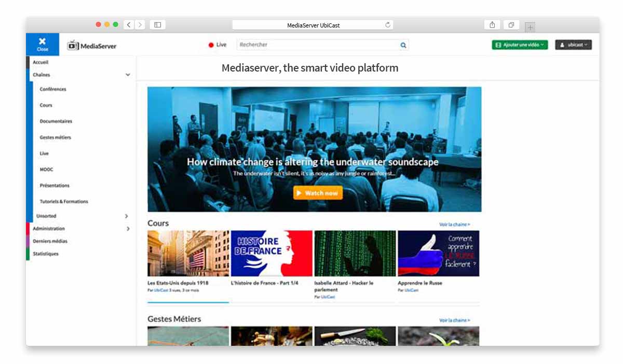Open the browser tabs overview icon
The width and height of the screenshot is (623, 364).
coord(511,25)
